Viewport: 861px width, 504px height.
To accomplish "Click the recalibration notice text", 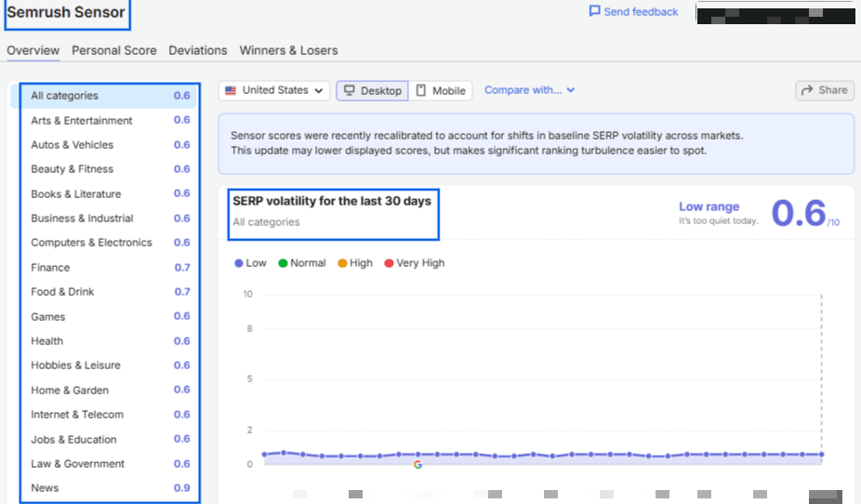I will pyautogui.click(x=486, y=143).
